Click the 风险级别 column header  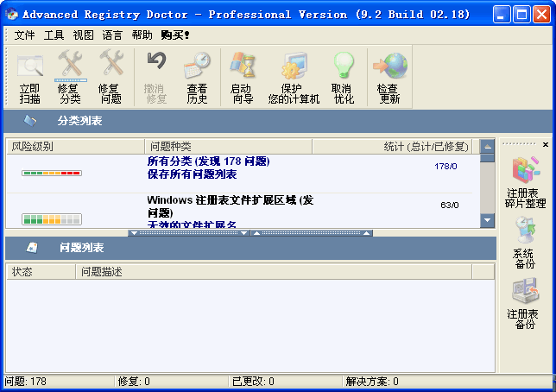tap(33, 147)
